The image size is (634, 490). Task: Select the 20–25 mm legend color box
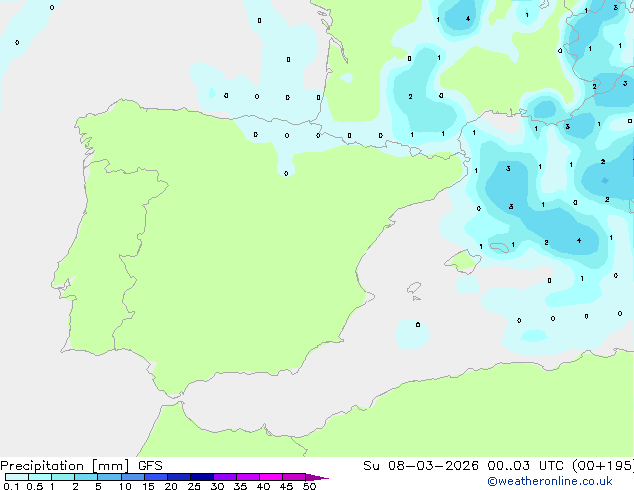[179, 477]
